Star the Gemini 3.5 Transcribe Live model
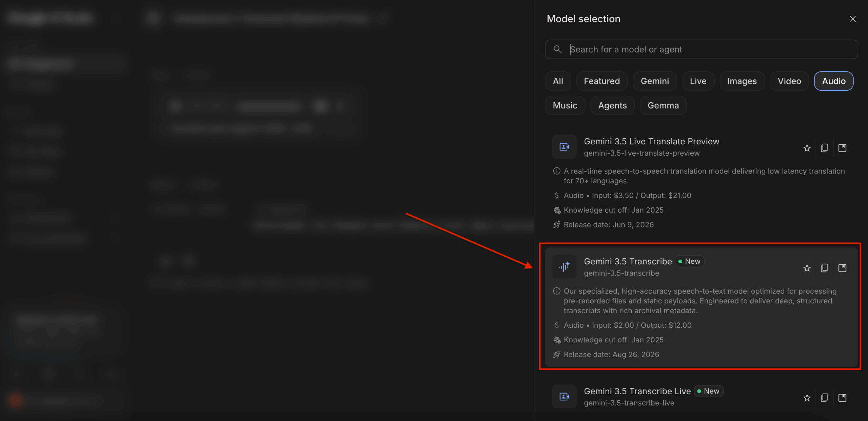The image size is (868, 421). (x=807, y=398)
